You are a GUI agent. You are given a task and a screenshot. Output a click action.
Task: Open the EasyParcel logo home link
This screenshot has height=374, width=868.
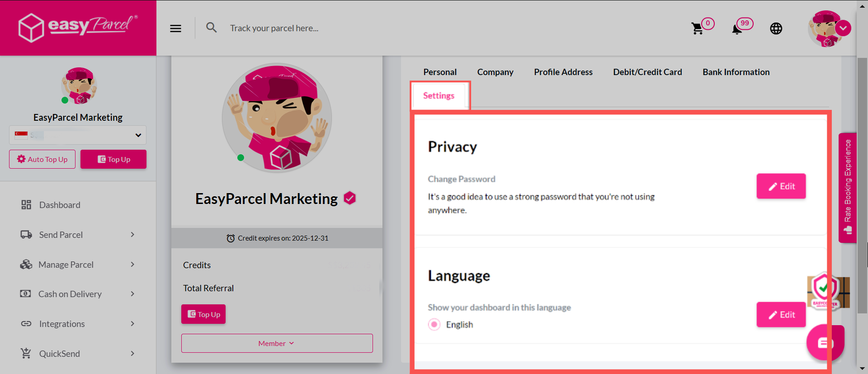[x=78, y=27]
